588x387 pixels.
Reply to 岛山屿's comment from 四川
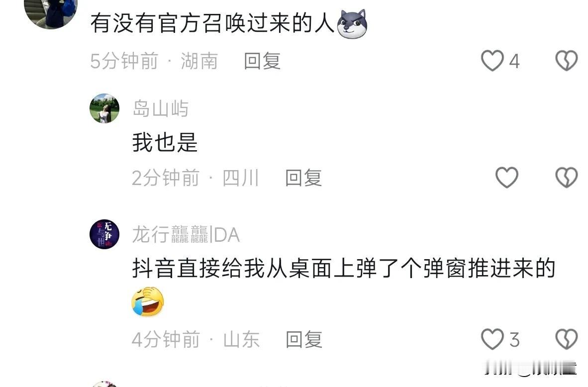[303, 178]
